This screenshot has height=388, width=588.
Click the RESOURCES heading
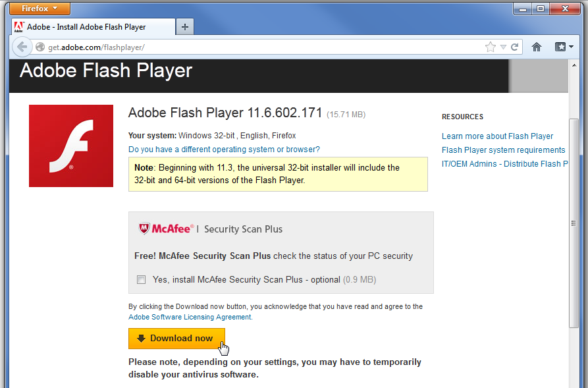462,117
